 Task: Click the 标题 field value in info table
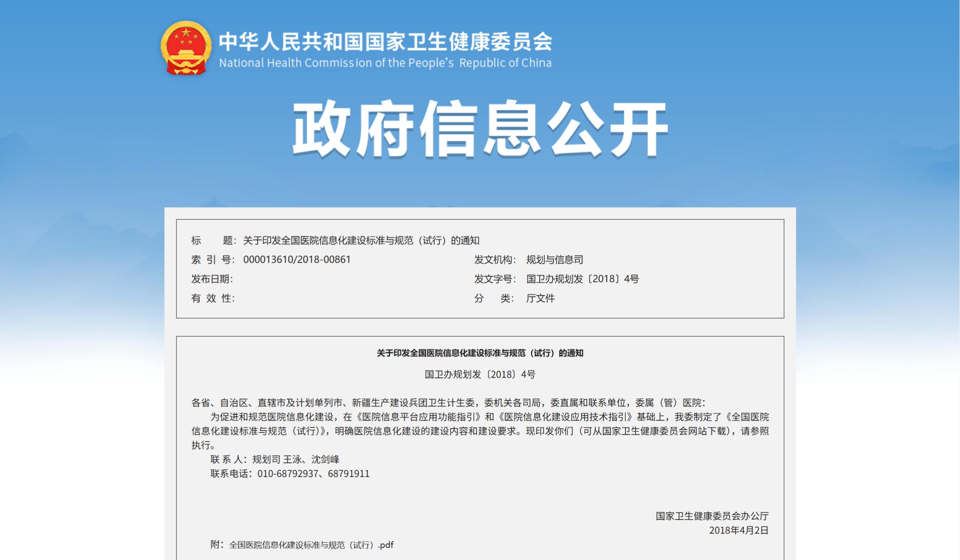[361, 240]
